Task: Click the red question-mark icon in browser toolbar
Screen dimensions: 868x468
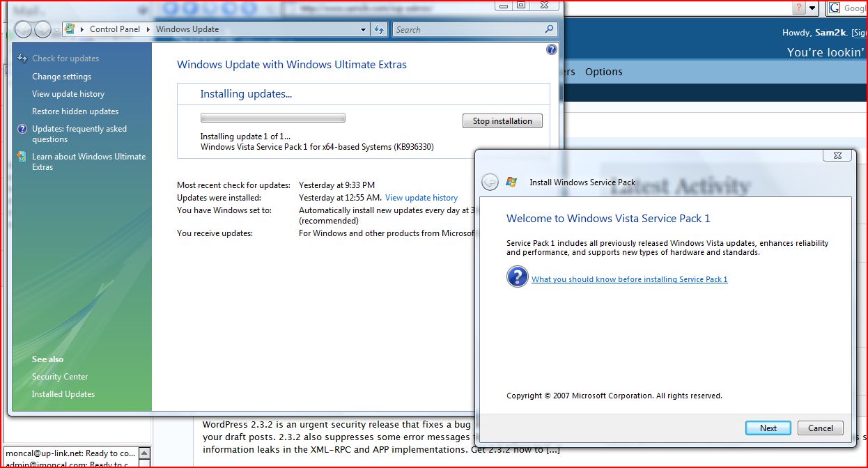Action: point(799,8)
